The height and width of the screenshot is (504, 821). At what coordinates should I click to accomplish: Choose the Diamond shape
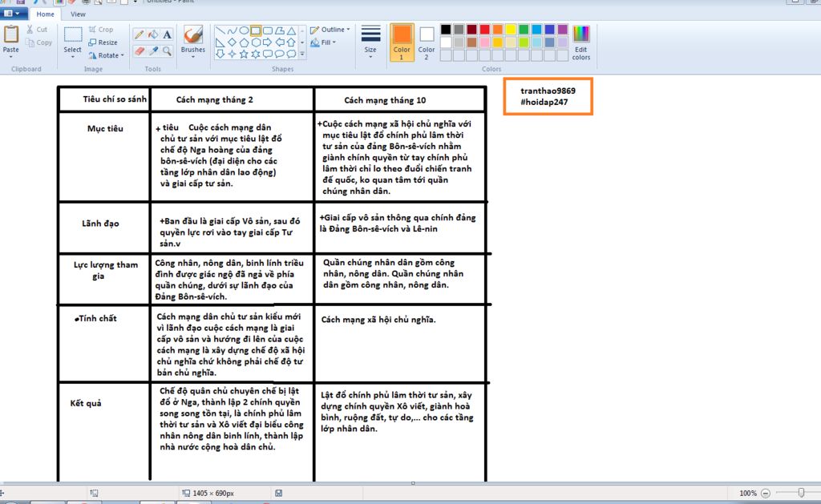click(x=232, y=42)
